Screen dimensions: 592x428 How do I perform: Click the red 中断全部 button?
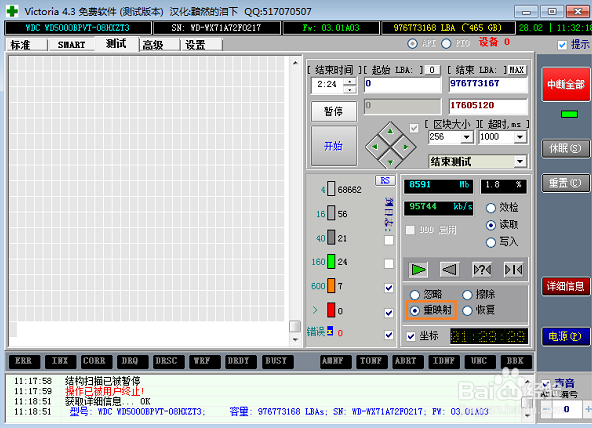(566, 84)
